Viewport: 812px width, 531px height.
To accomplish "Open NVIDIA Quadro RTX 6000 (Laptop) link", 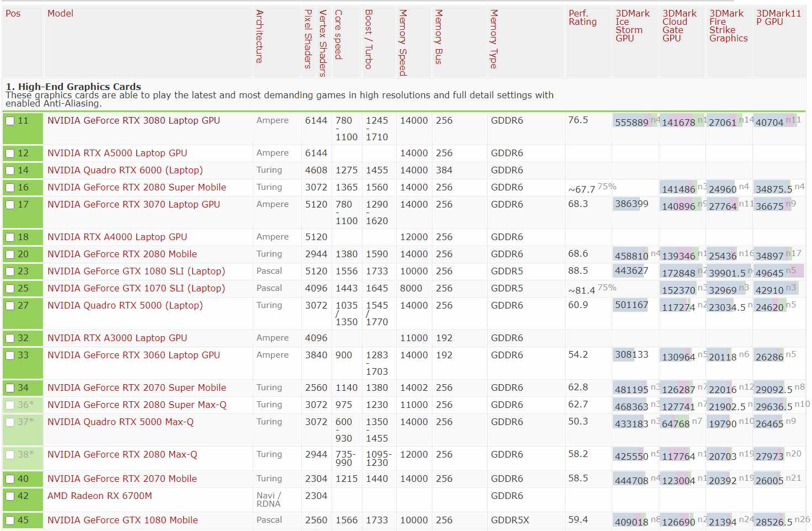I will (x=125, y=170).
